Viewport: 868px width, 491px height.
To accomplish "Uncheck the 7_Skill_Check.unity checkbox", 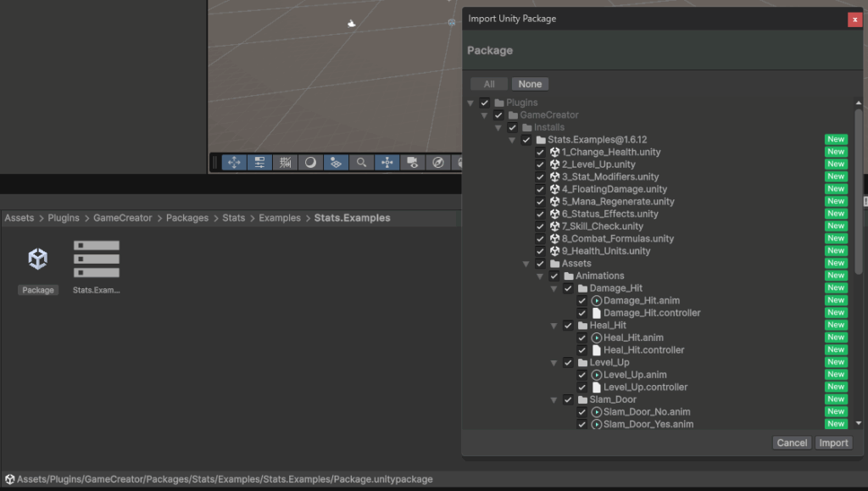I will [x=540, y=226].
